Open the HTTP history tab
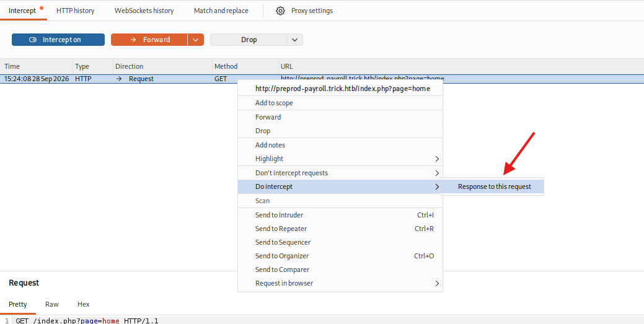Viewport: 644px width, 324px height. click(76, 11)
